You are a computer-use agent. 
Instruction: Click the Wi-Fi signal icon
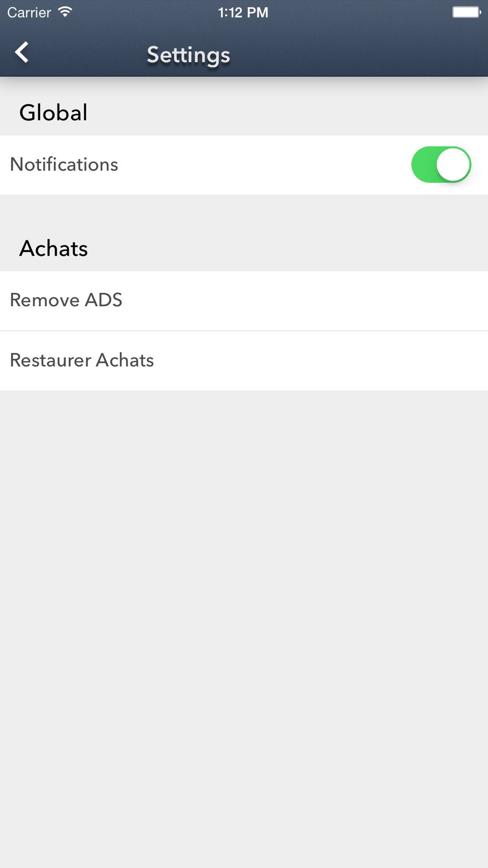[65, 12]
